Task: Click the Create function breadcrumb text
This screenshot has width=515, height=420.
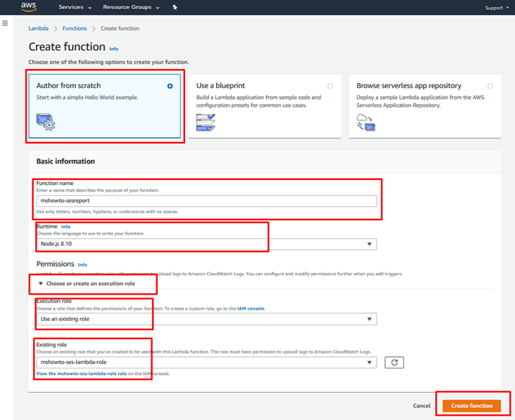Action: tap(120, 28)
